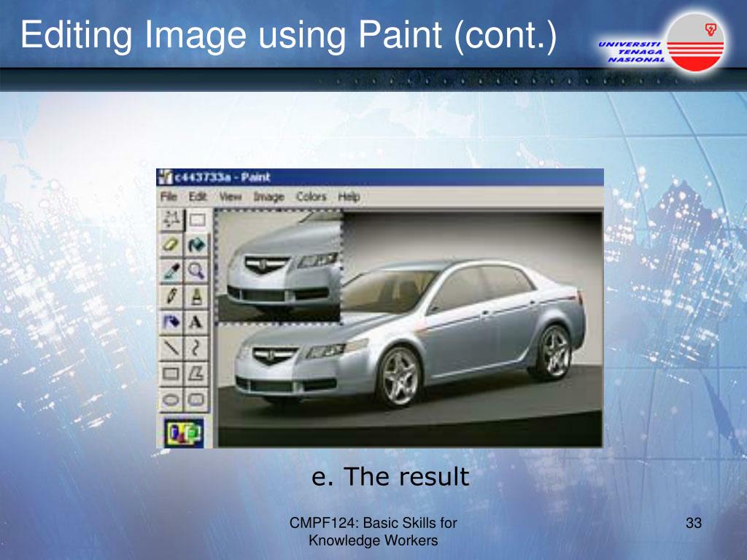Select the Line tool

tap(171, 348)
